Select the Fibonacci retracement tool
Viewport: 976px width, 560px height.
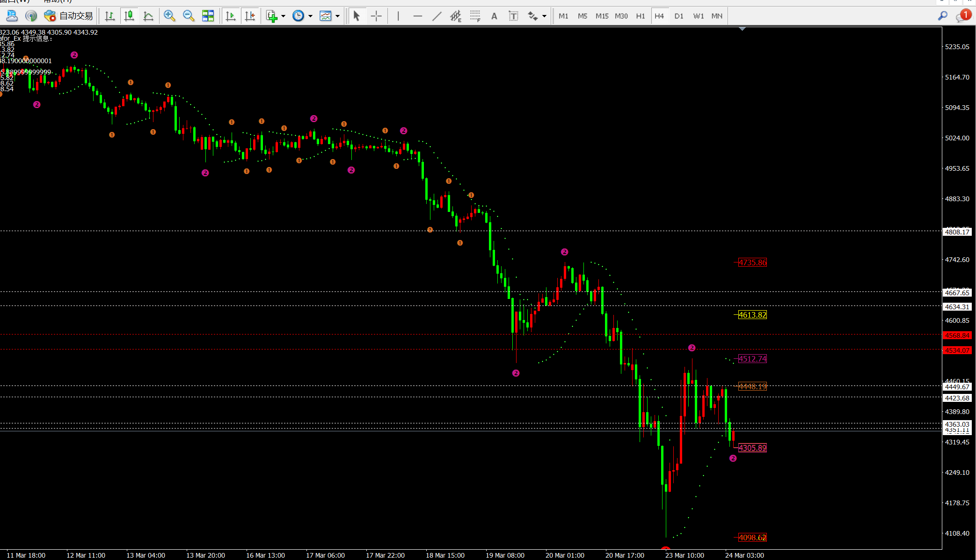[x=475, y=16]
